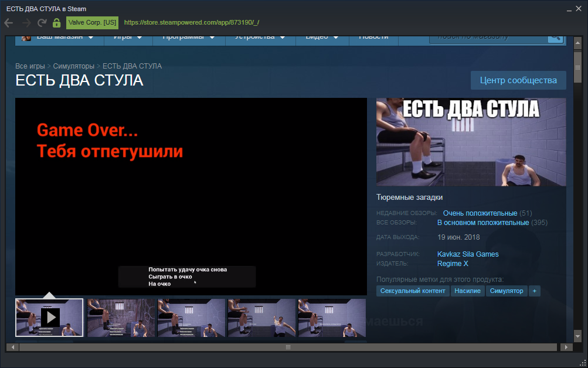Click the game header capsule image
The width and height of the screenshot is (588, 368).
tap(471, 142)
